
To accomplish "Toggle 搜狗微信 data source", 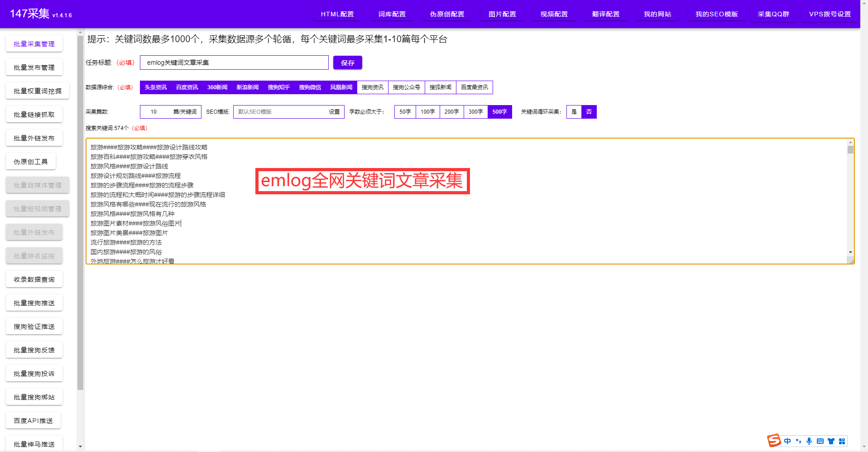I will point(310,87).
